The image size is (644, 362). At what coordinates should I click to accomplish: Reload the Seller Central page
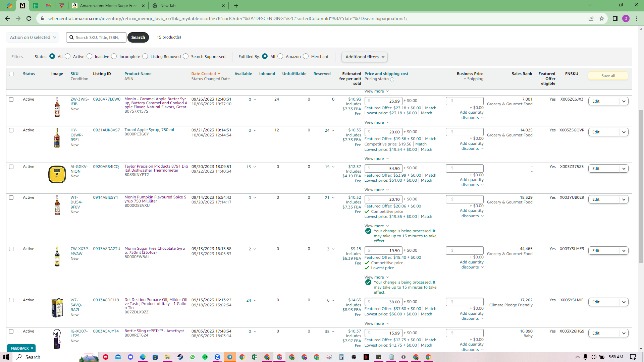29,18
